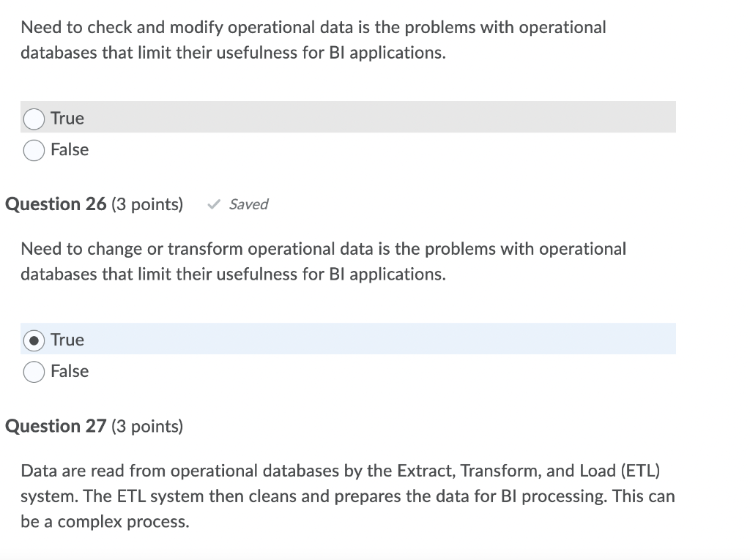Click the True answer label text on Question 26
Image resolution: width=750 pixels, height=560 pixels.
66,340
